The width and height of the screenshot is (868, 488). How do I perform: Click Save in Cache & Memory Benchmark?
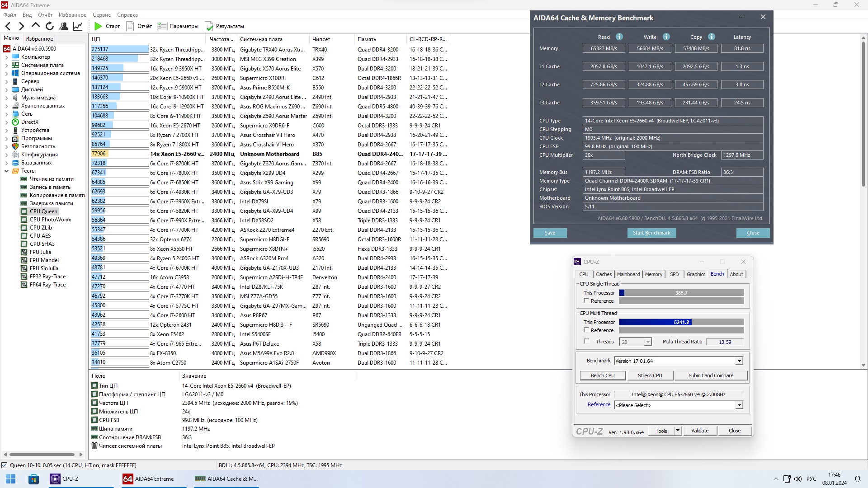[550, 233]
